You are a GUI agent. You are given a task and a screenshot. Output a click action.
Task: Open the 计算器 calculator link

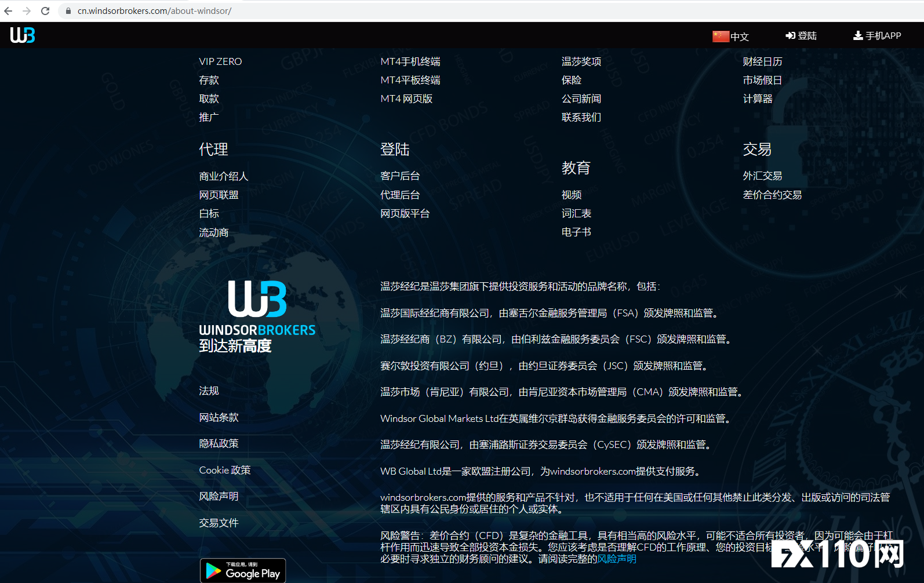pos(758,99)
